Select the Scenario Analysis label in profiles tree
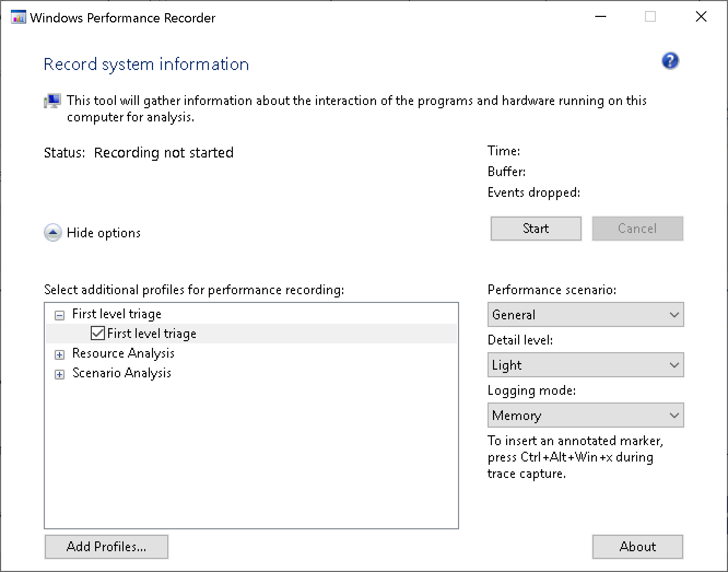Viewport: 728px width, 572px height. [122, 373]
